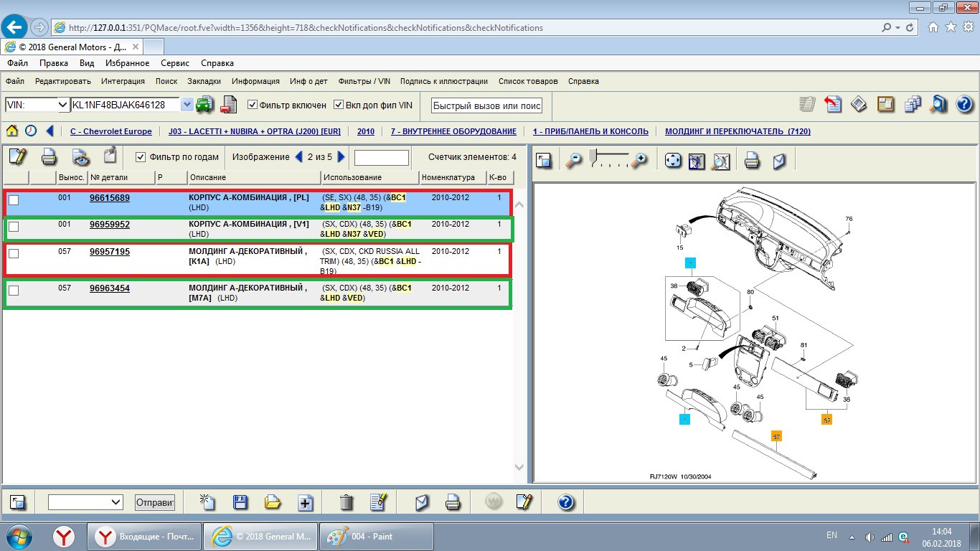Click the home icon in breadcrumb bar
The image size is (980, 551).
tap(12, 131)
